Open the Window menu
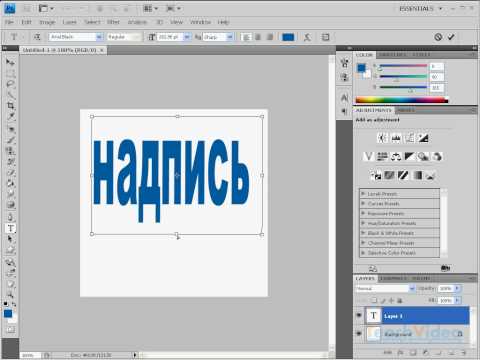Viewport: 480px width, 360px height. [x=200, y=22]
